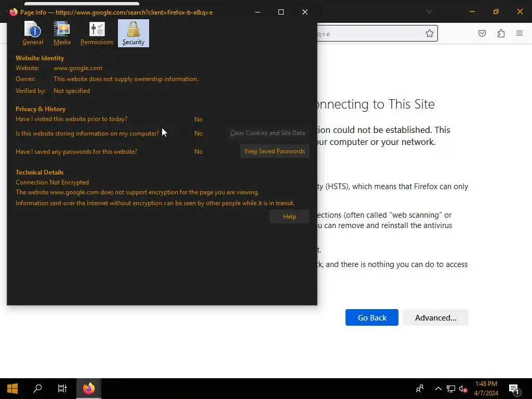
Task: Click the Go Back button in Firefox
Action: pyautogui.click(x=372, y=317)
